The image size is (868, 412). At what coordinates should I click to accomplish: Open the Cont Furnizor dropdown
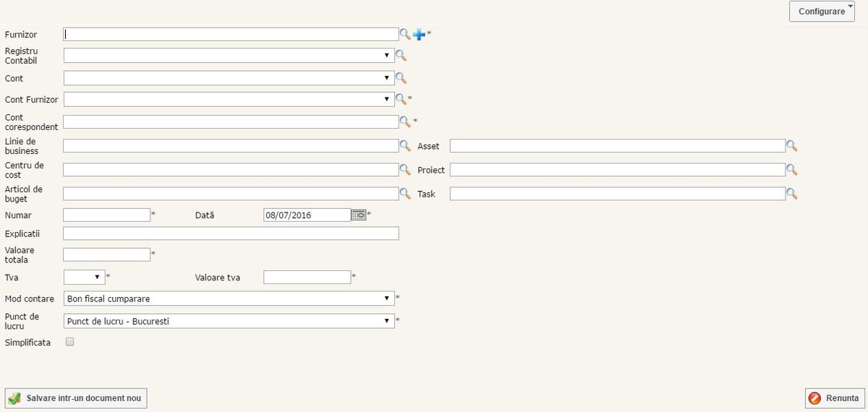pyautogui.click(x=229, y=99)
